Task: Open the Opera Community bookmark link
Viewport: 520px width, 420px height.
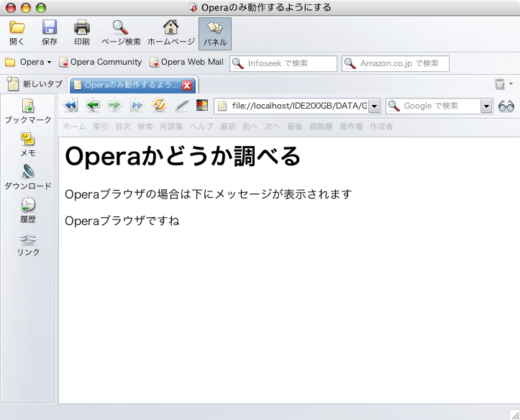Action: coord(101,63)
